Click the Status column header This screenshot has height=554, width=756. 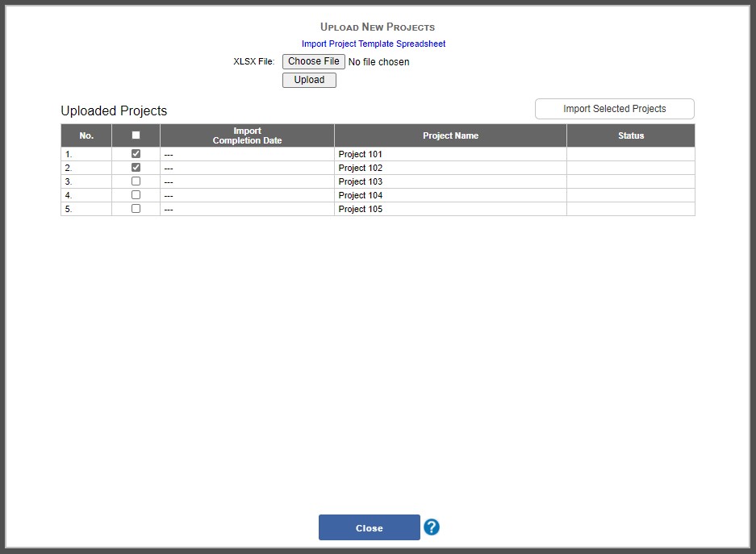tap(630, 135)
